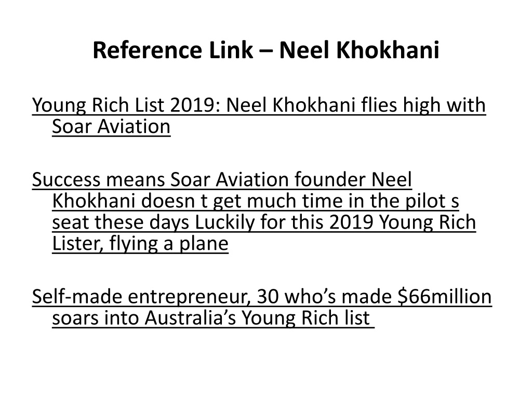Click the 'Lister, flying a plane' line

click(x=140, y=244)
